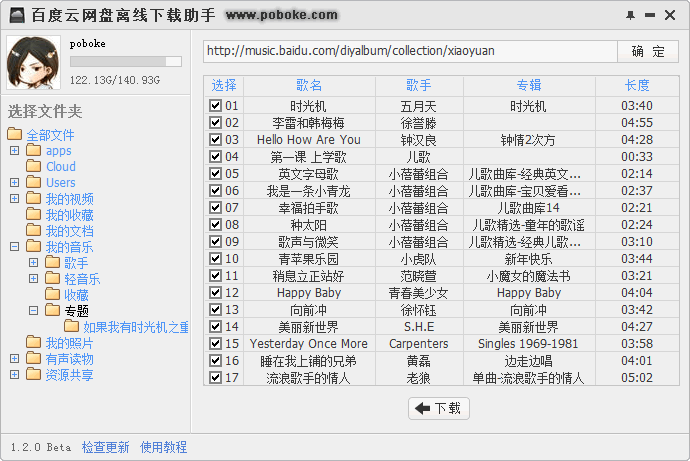Close the download helper window
This screenshot has width=690, height=461.
[x=670, y=15]
